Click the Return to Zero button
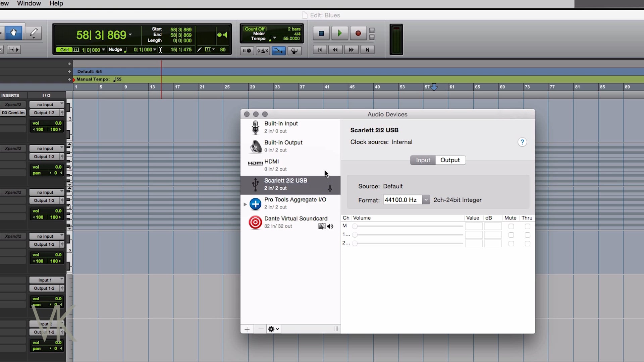The width and height of the screenshot is (644, 362). (320, 50)
